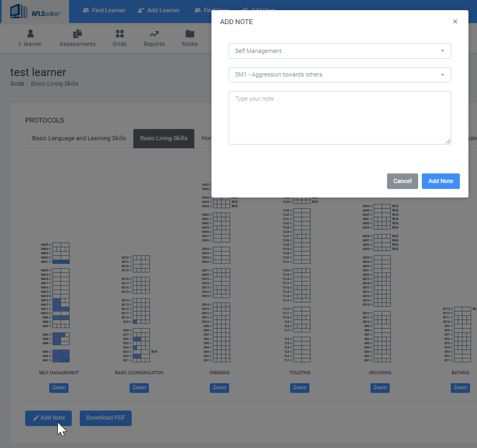
Task: Close the Add Note dialog with X
Action: 455,22
